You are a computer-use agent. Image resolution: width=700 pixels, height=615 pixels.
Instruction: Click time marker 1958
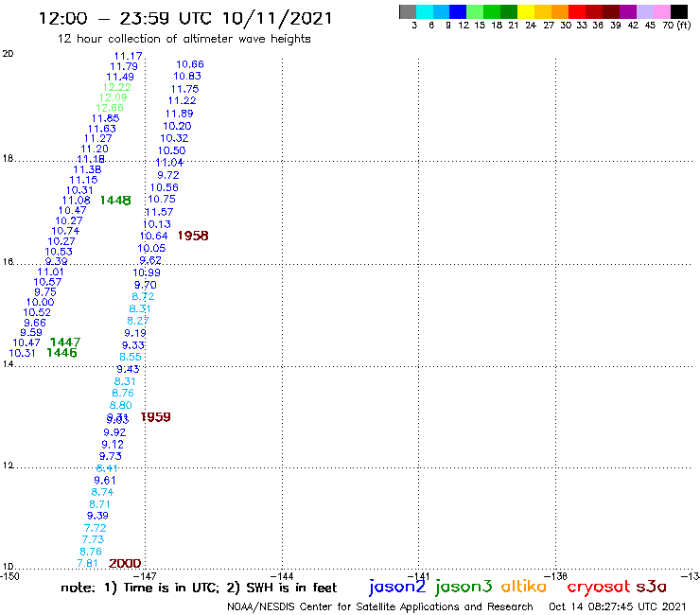pos(193,236)
